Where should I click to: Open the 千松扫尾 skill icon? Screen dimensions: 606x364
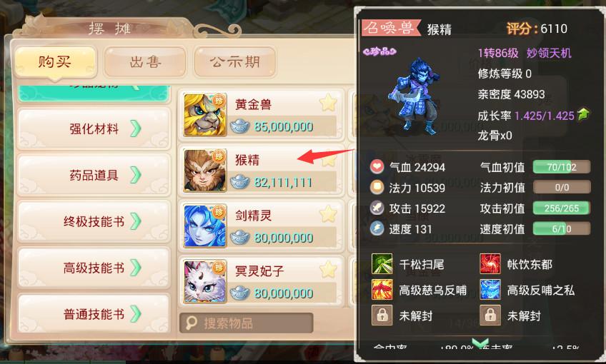[382, 263]
